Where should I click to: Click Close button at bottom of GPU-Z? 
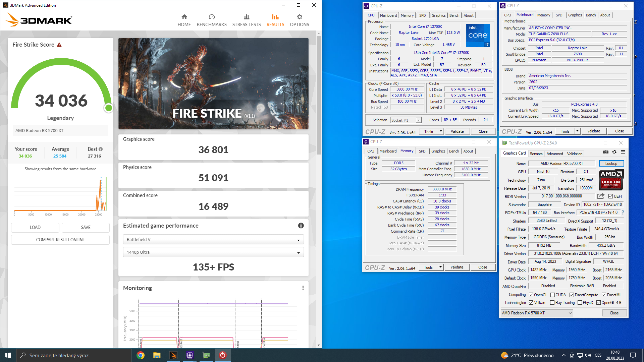click(x=614, y=313)
